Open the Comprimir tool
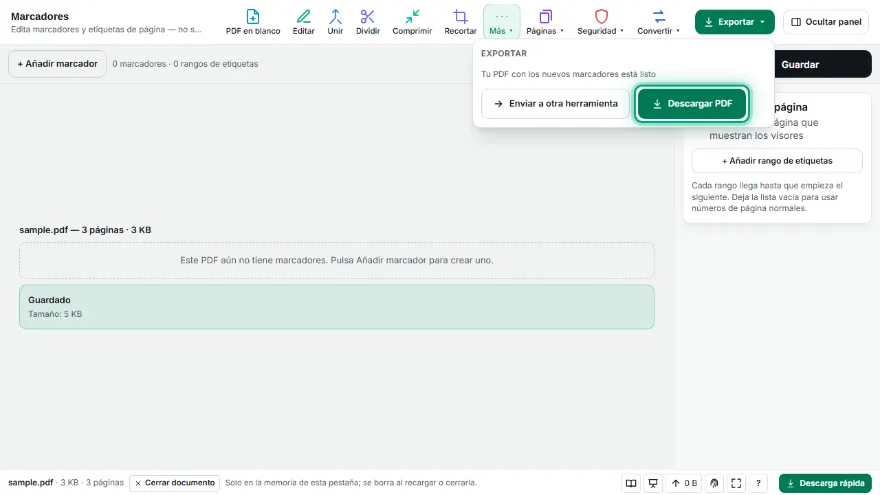 [412, 22]
